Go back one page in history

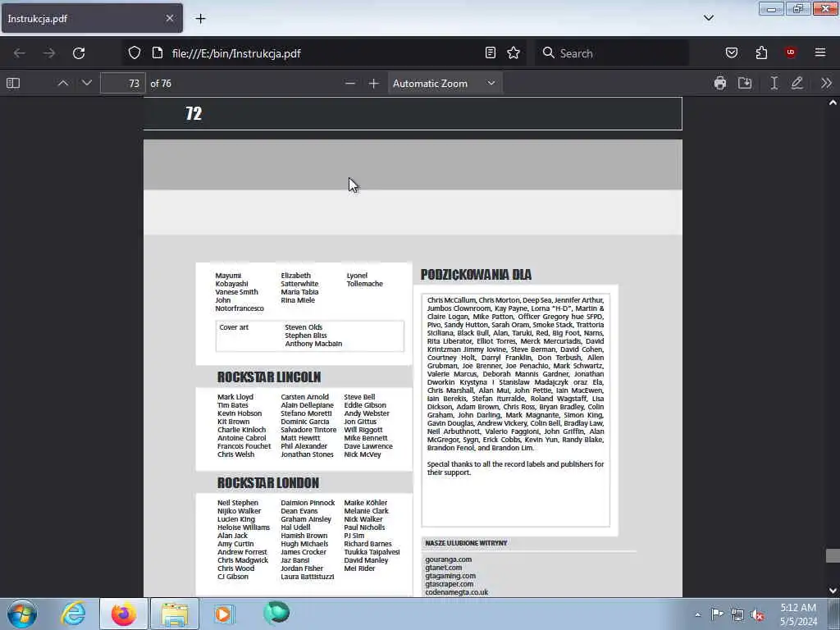(x=20, y=53)
